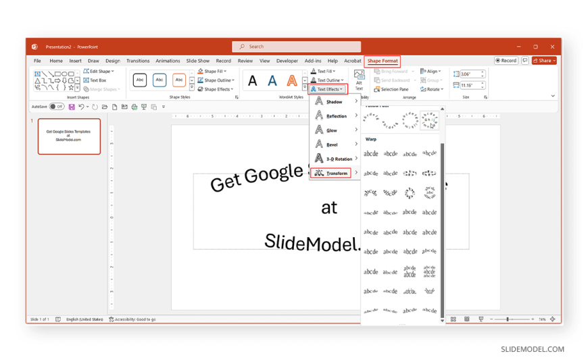The height and width of the screenshot is (364, 588).
Task: Click the Fit slide to window icon
Action: click(553, 319)
